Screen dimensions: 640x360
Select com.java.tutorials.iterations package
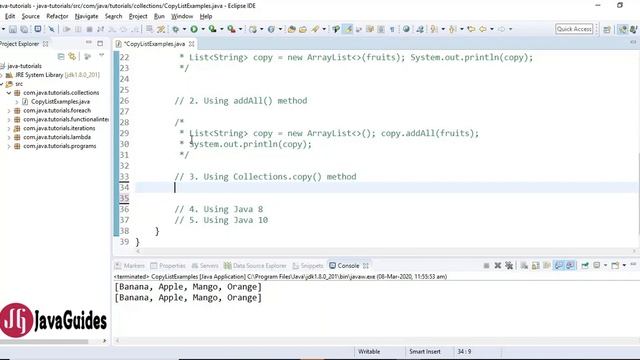click(x=59, y=128)
